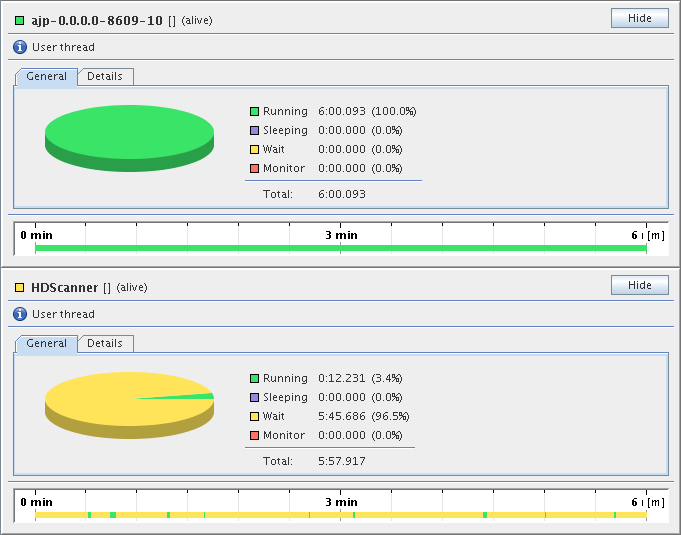Open the Details tab for HDScanner
Viewport: 681px width, 535px height.
pos(105,344)
